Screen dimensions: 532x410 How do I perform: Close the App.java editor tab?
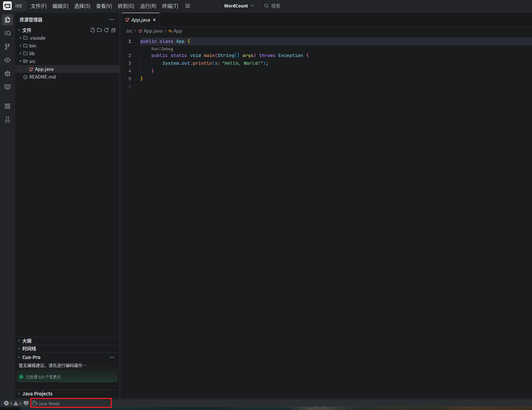coord(154,20)
